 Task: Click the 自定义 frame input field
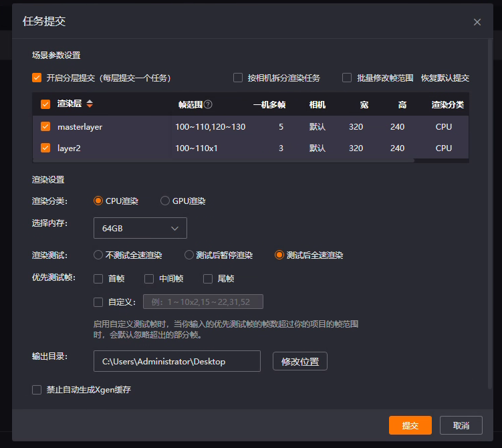(x=203, y=302)
